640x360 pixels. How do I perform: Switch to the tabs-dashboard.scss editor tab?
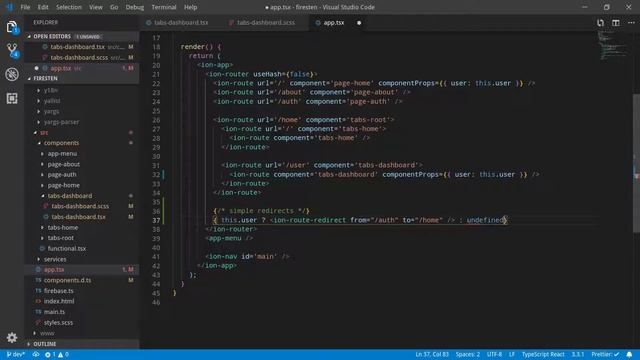pyautogui.click(x=265, y=23)
